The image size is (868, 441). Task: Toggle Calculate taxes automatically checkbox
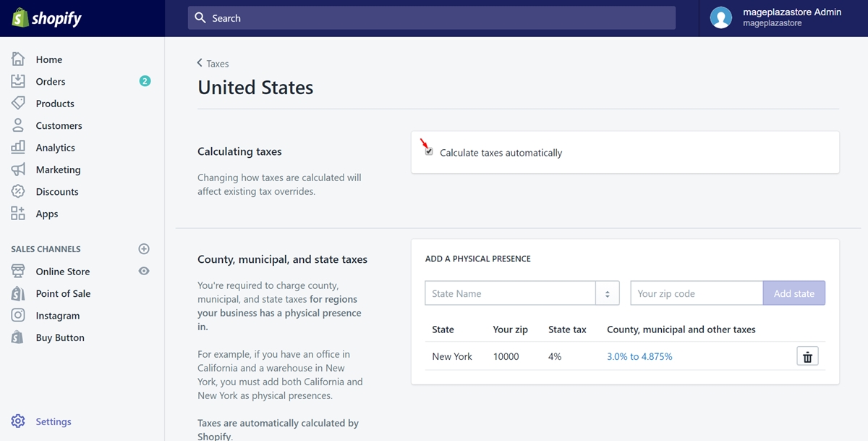tap(429, 152)
